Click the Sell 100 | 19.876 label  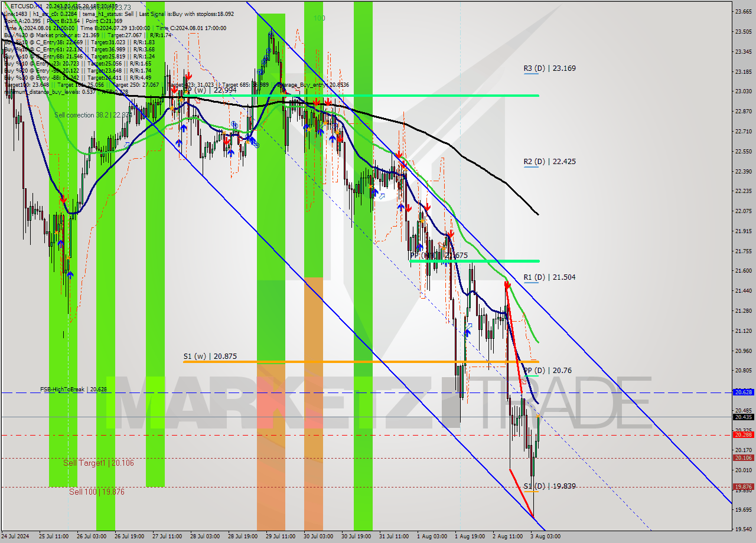pos(97,491)
